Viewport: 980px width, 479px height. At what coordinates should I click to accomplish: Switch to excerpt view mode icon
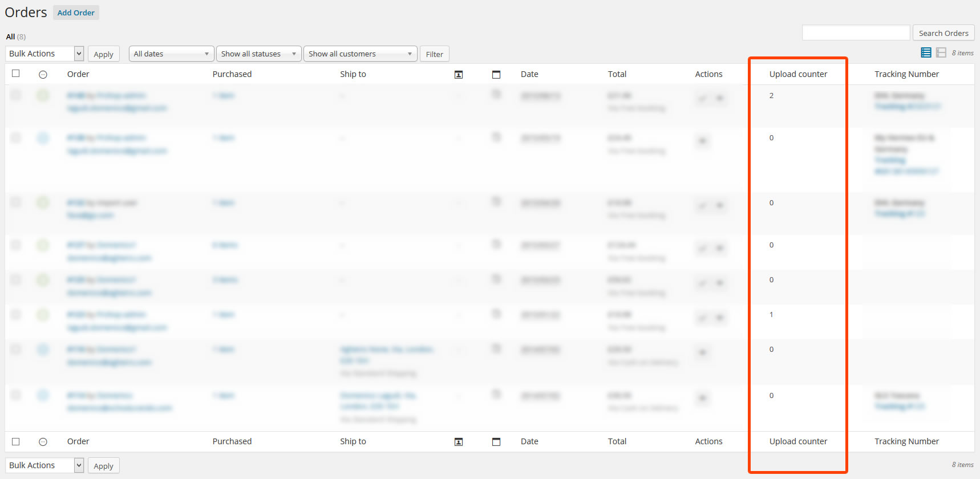click(941, 53)
